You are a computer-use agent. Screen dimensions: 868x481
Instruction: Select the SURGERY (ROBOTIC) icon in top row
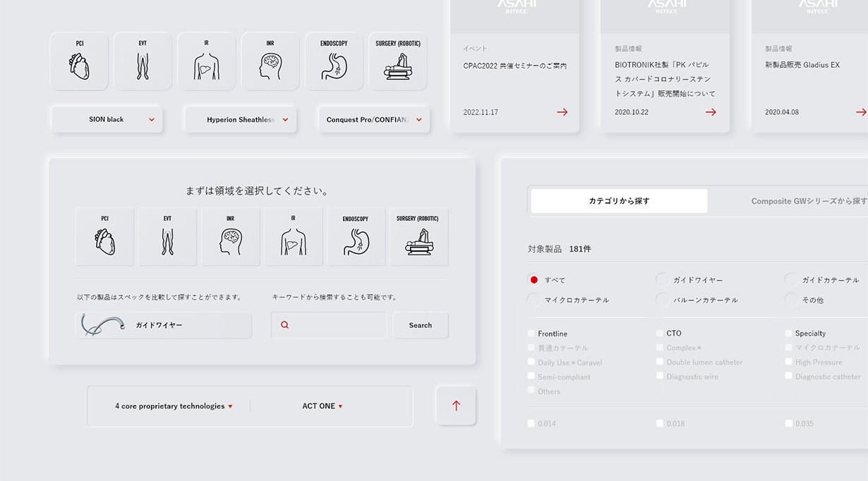point(398,61)
